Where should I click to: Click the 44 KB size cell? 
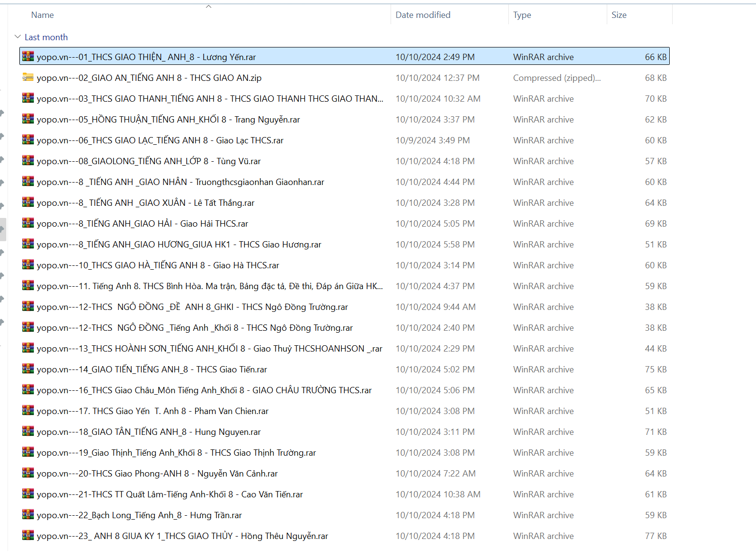pyautogui.click(x=656, y=349)
